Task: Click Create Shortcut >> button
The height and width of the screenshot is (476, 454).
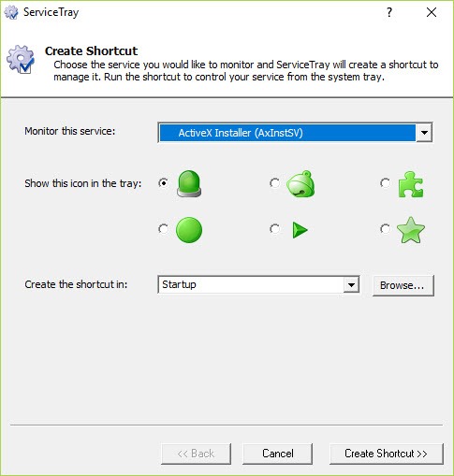Action: (x=387, y=454)
